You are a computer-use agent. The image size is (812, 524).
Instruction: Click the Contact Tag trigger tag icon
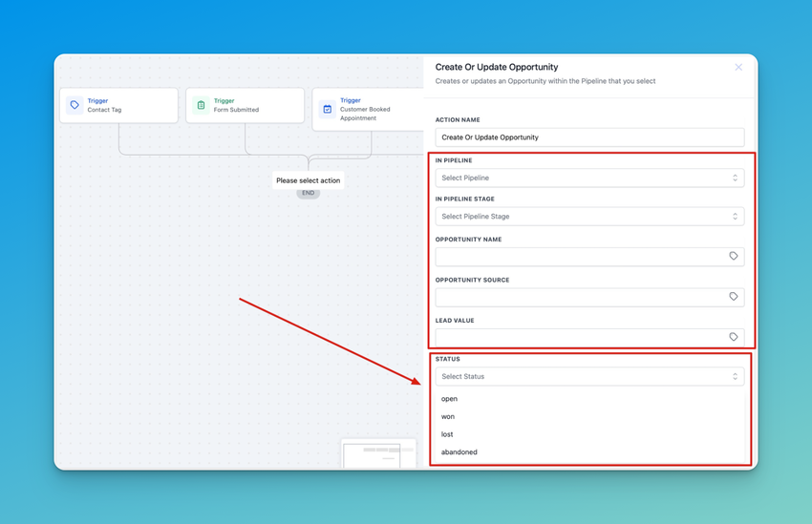tap(75, 105)
